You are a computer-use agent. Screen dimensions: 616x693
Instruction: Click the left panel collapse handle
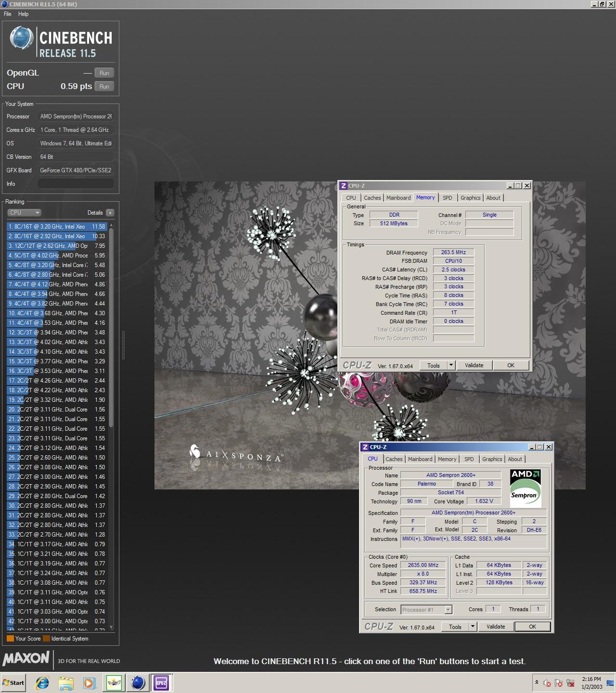[x=123, y=345]
